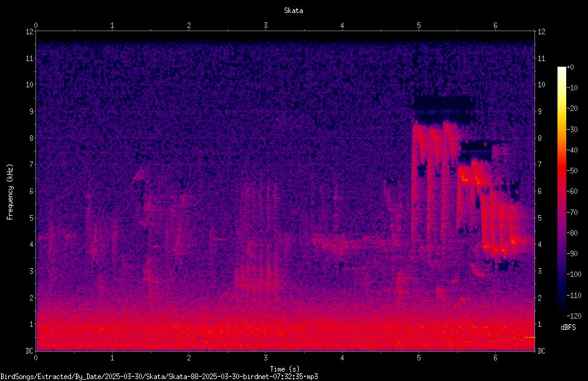Click the "-60" value on the color scale
Image resolution: width=588 pixels, height=381 pixels.
click(x=572, y=191)
